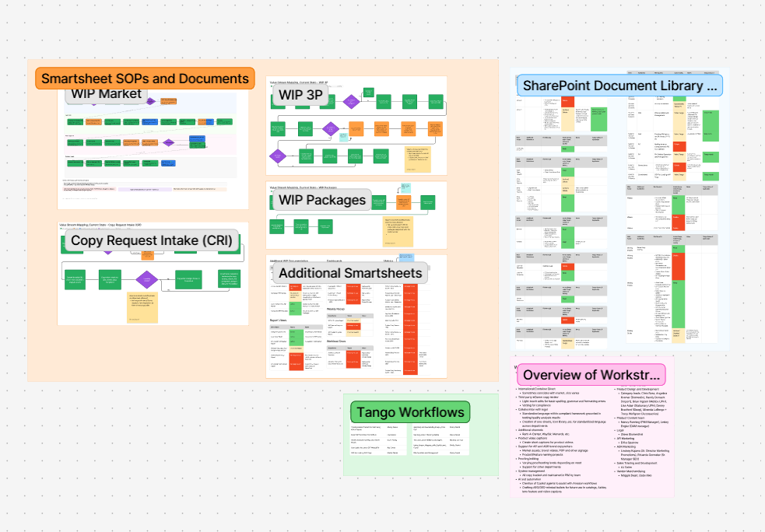Click the top-row purple diamond in WIP 3P
The width and height of the screenshot is (765, 532).
(x=351, y=102)
